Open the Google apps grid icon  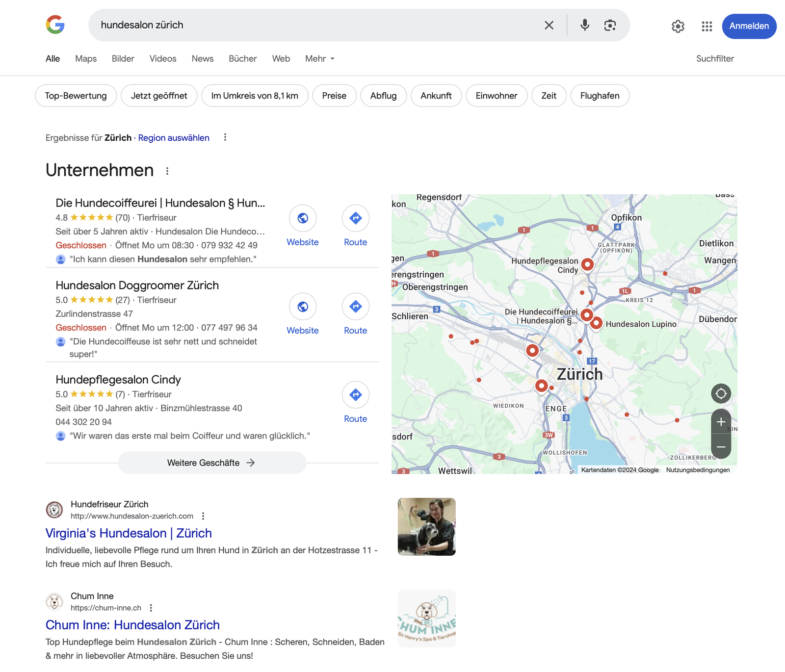point(706,26)
